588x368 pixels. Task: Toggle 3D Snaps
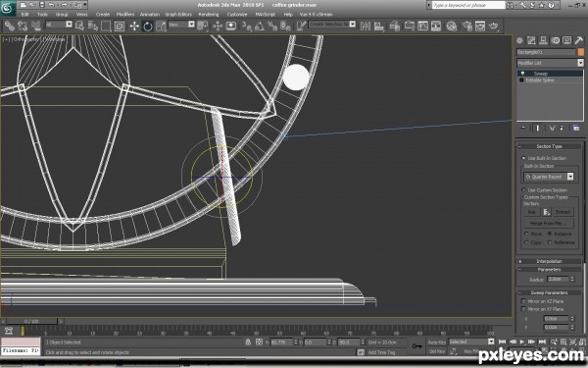click(x=246, y=26)
